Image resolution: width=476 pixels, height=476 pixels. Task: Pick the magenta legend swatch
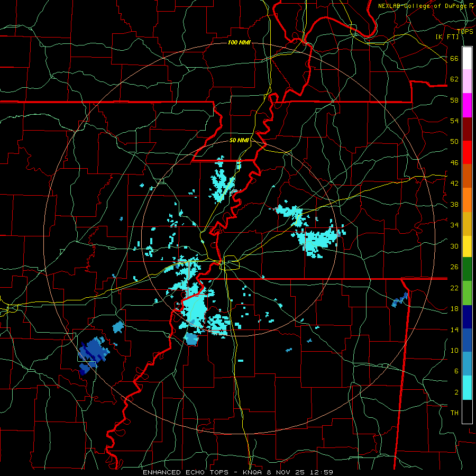pyautogui.click(x=467, y=105)
